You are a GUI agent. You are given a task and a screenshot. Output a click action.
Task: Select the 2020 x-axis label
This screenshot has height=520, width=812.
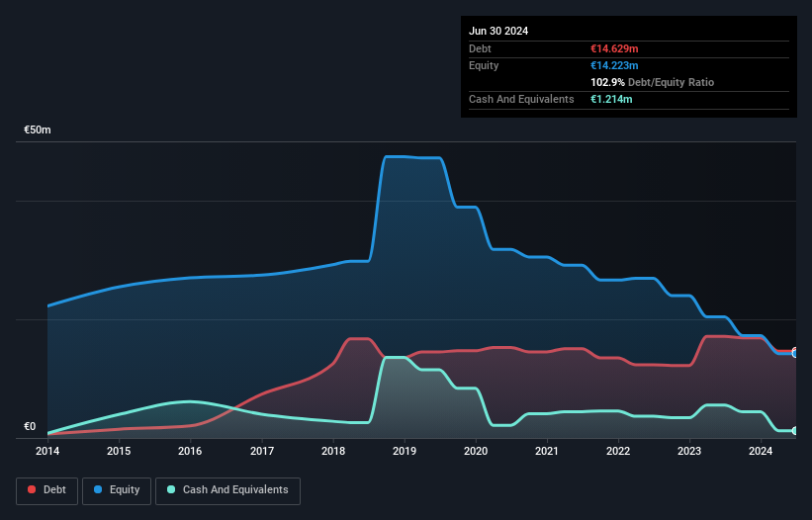tap(476, 451)
